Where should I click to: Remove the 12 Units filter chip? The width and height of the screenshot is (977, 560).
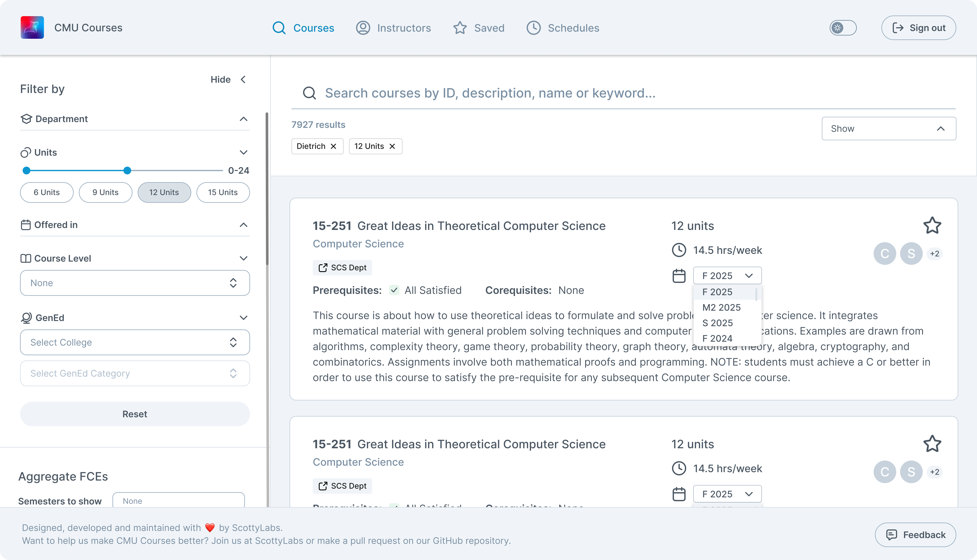(x=392, y=146)
